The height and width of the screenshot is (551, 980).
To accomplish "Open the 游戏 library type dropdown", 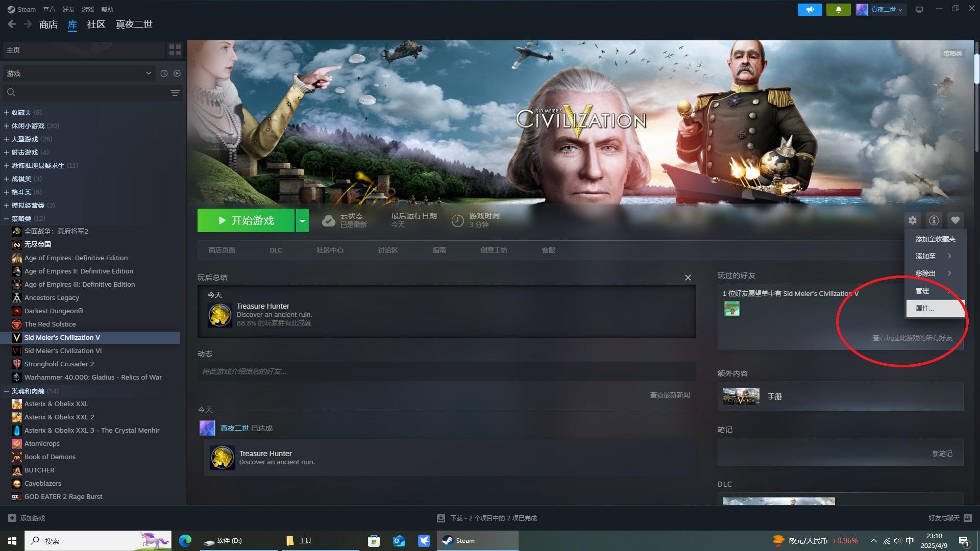I will tap(79, 73).
